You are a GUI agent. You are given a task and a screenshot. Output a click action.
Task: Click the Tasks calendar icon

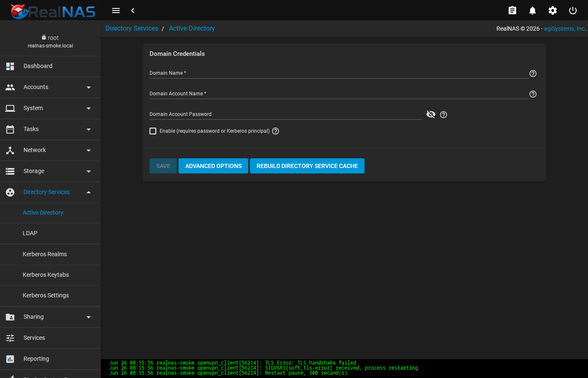(10, 129)
